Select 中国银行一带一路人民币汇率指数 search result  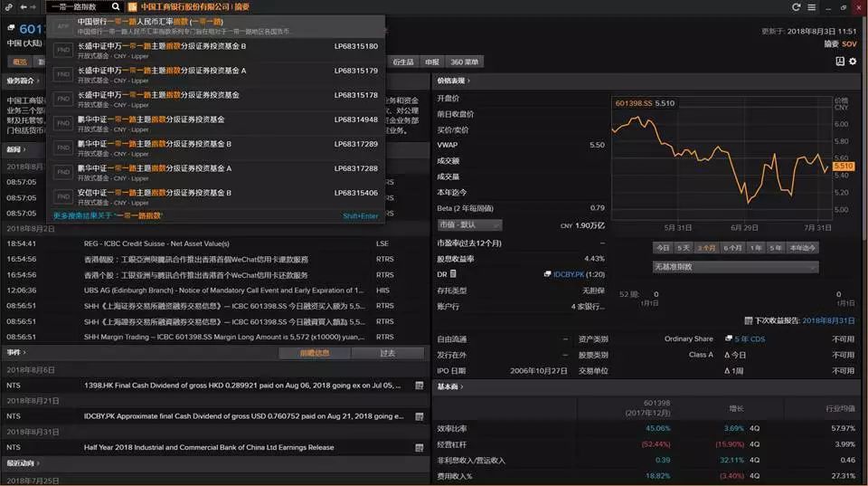point(216,26)
